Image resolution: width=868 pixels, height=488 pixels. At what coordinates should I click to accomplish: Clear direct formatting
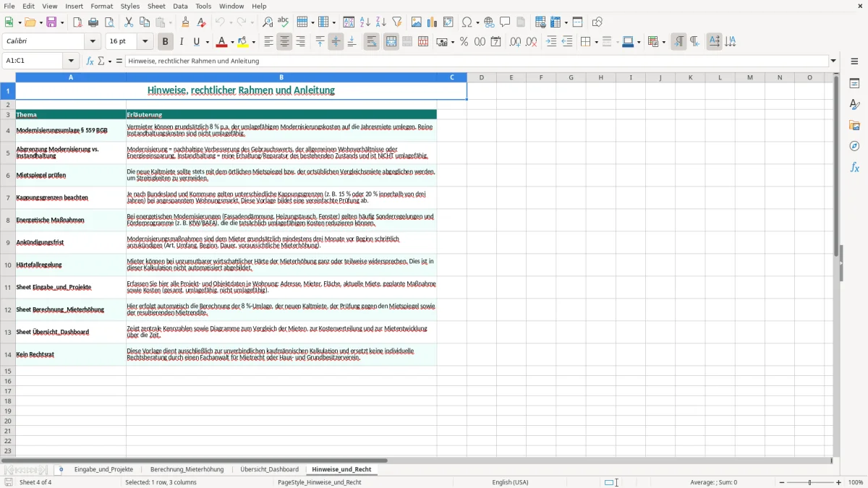coord(201,22)
